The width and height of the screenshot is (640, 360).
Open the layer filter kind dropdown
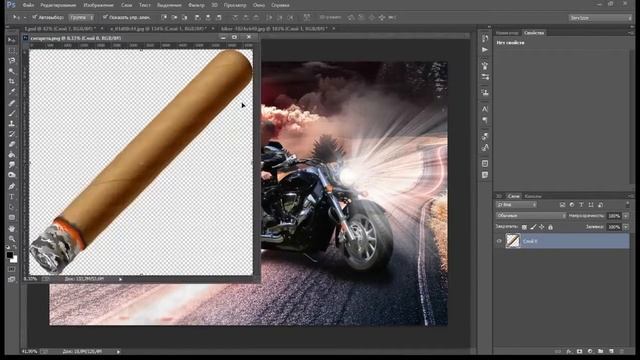point(516,204)
